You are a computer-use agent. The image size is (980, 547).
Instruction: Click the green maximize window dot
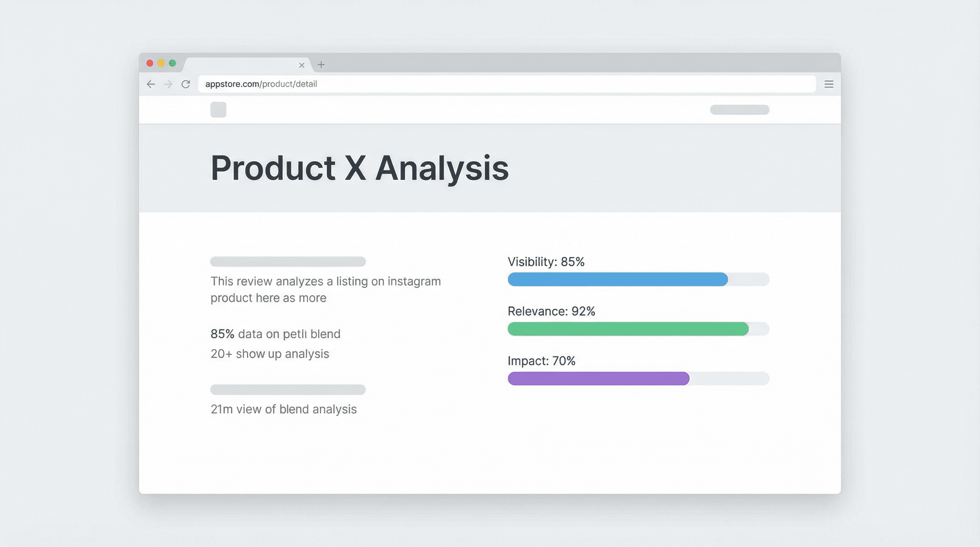[172, 63]
